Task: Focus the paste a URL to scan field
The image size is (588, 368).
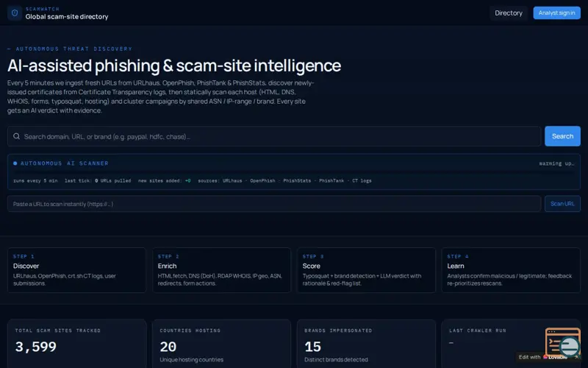Action: pyautogui.click(x=274, y=204)
